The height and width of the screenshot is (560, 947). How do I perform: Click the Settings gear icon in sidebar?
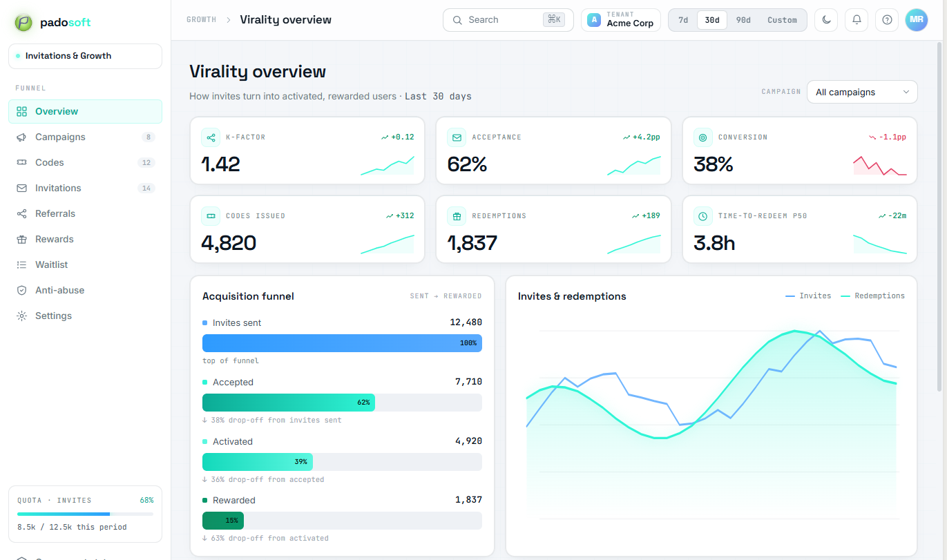pos(21,316)
